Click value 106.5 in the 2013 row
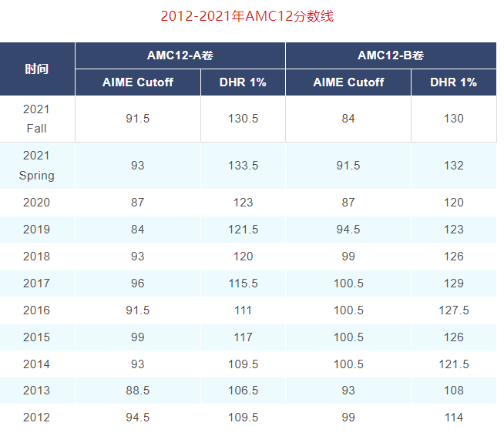 [x=243, y=391]
